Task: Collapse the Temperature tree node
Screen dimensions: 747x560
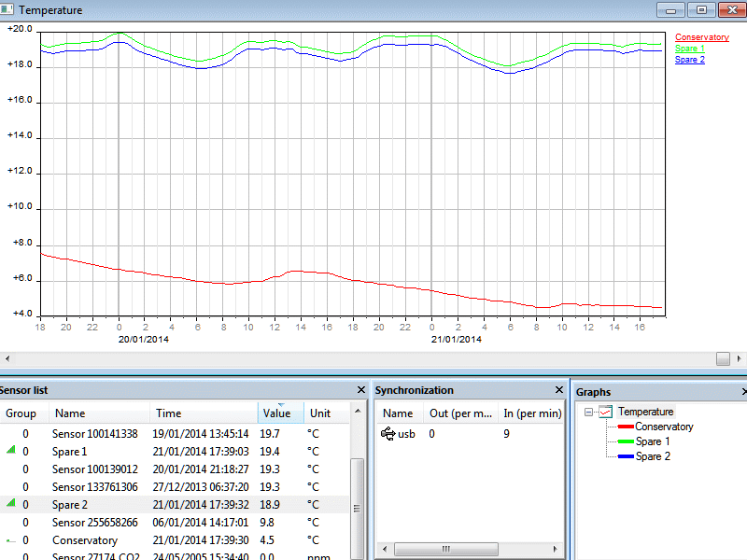Action: 588,412
